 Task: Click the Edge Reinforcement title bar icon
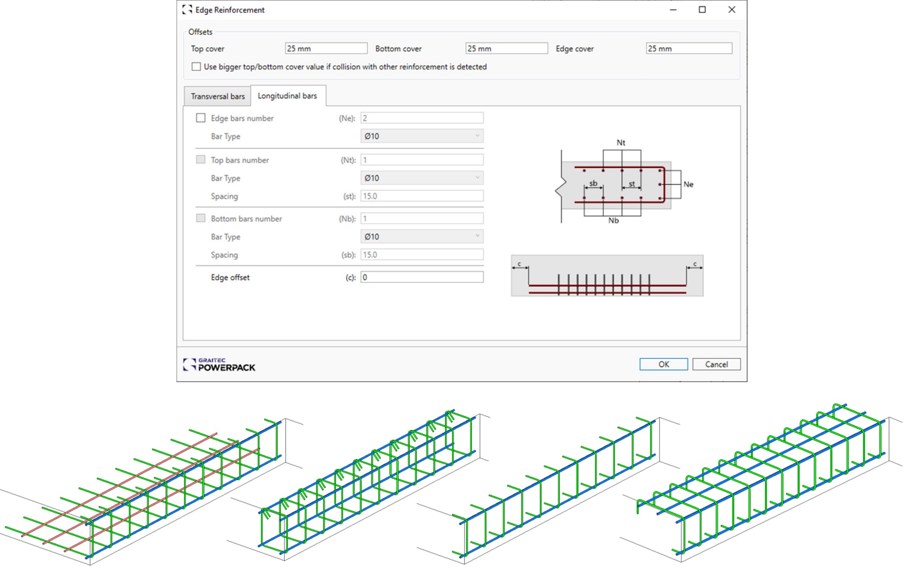tap(187, 10)
